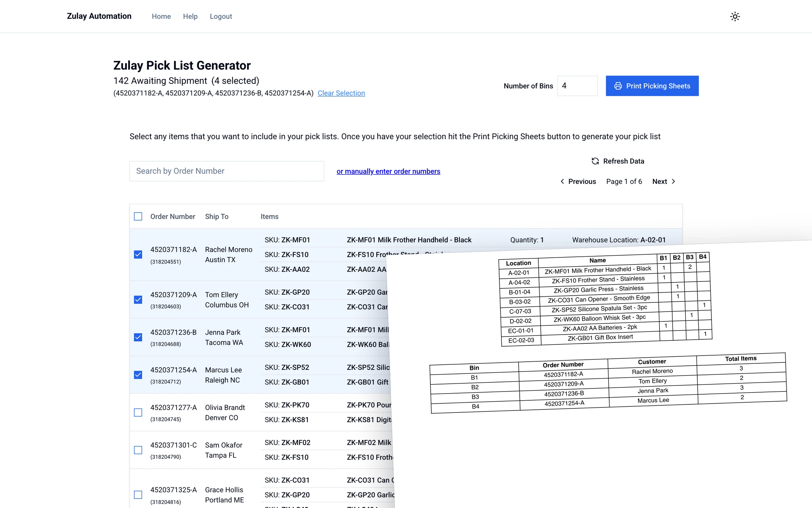812x508 pixels.
Task: Click 'SKU: ZK-AA02' row text
Action: (x=287, y=269)
